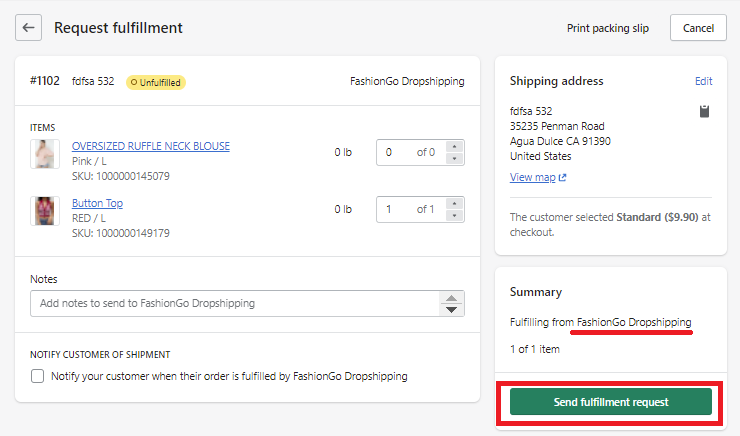This screenshot has height=436, width=740.
Task: Click Print packing slip
Action: point(607,28)
